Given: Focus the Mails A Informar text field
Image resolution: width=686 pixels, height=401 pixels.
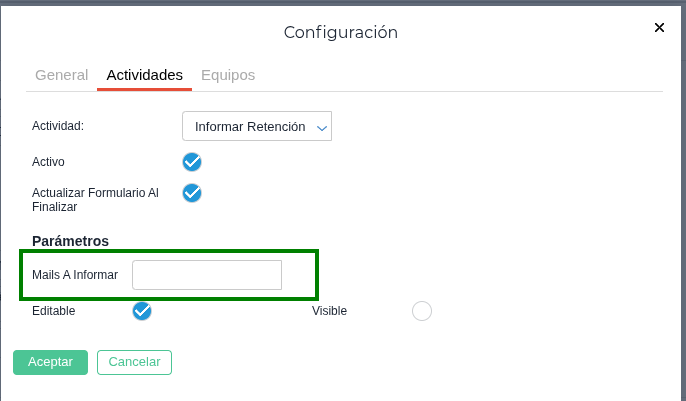Looking at the screenshot, I should click(207, 275).
